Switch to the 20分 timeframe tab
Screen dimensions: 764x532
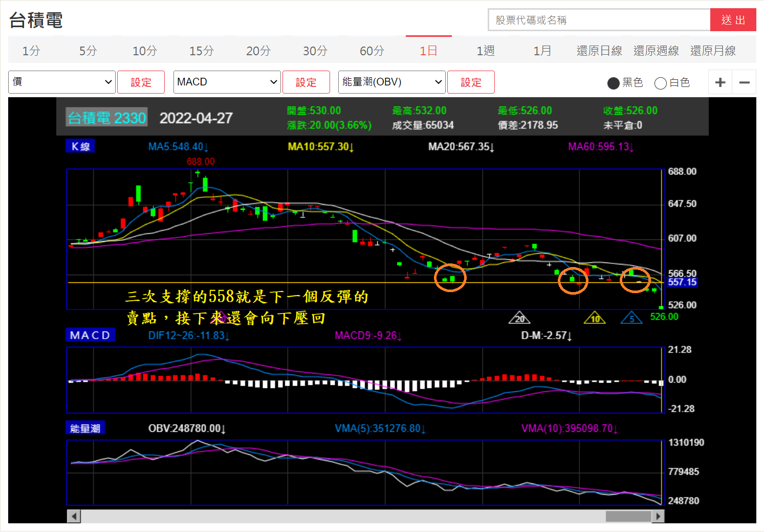point(258,51)
